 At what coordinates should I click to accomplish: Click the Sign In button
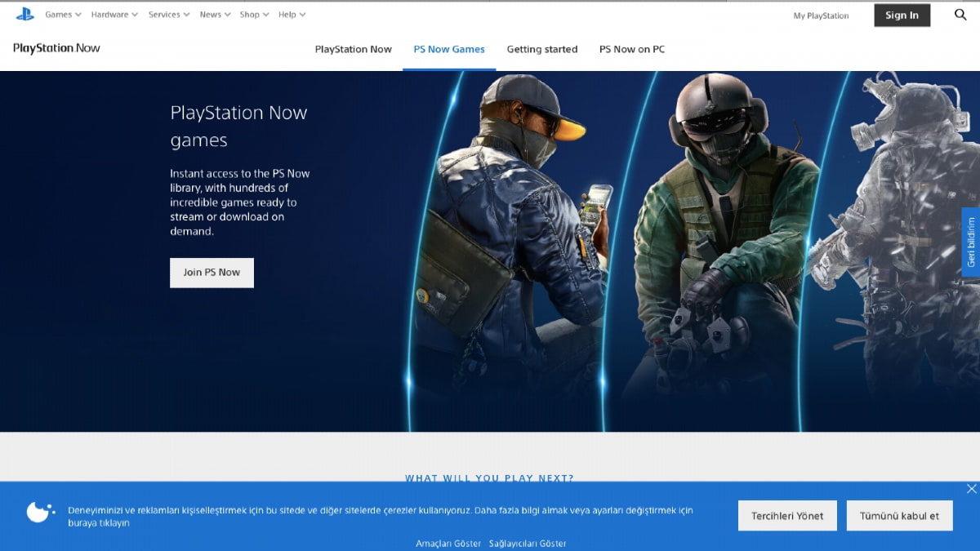tap(902, 16)
